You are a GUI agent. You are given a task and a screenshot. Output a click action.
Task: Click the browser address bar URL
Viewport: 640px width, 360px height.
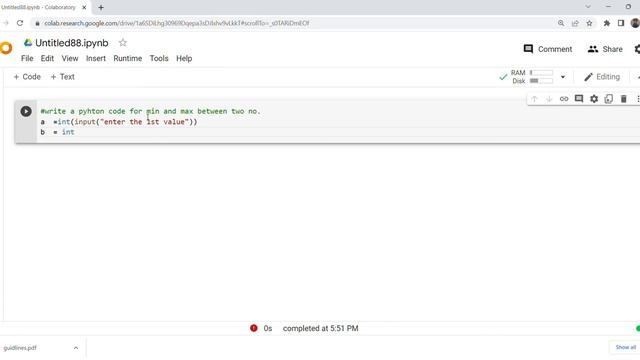coord(176,23)
